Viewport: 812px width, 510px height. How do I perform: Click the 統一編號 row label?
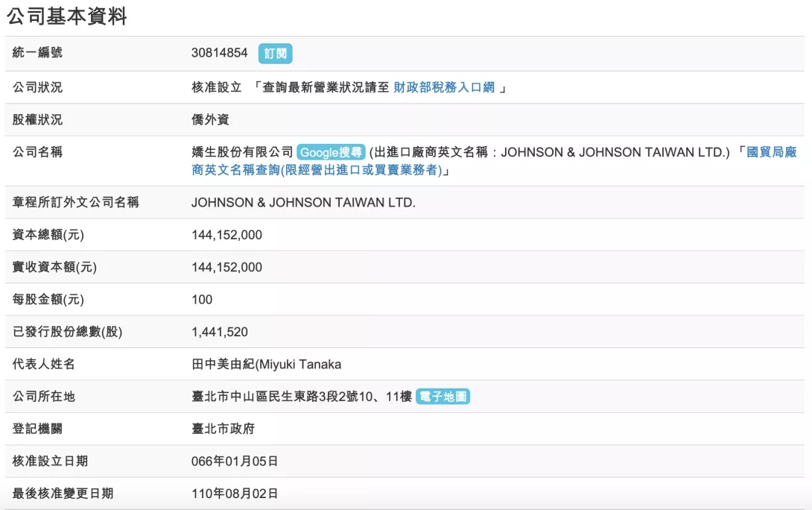(x=37, y=52)
